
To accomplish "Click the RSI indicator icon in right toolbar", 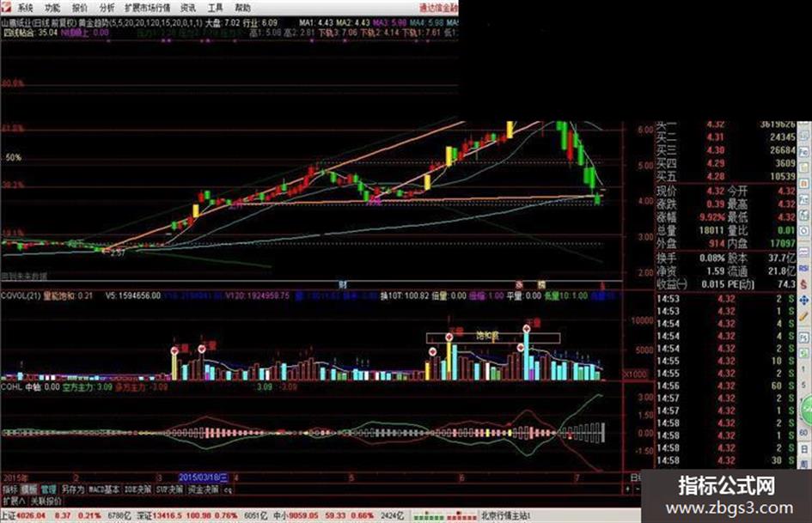I will pos(803,268).
